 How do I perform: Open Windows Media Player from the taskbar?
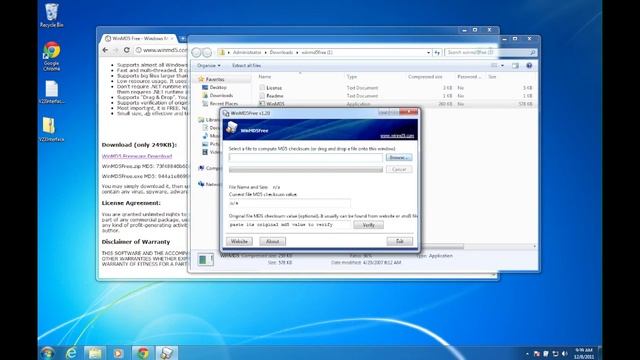[118, 353]
